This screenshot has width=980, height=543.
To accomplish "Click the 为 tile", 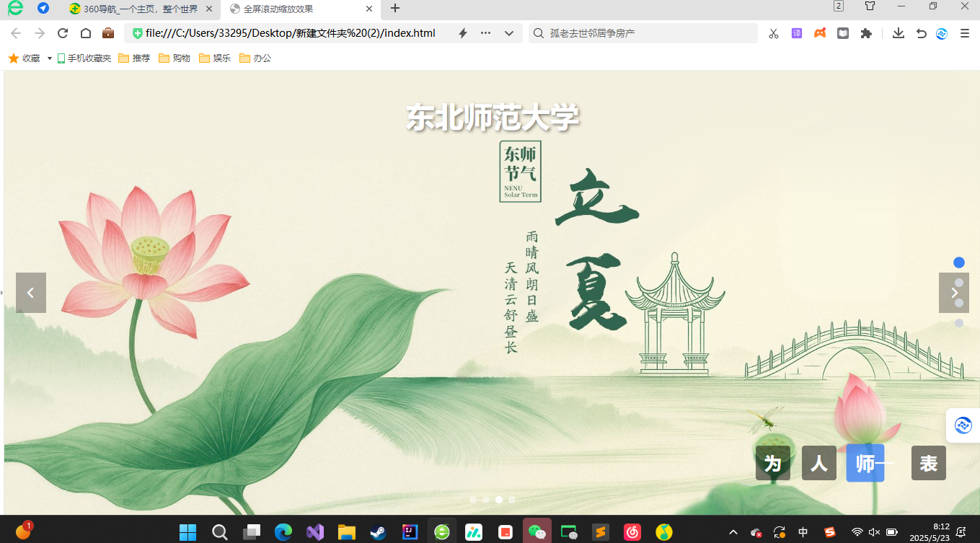I will point(773,463).
